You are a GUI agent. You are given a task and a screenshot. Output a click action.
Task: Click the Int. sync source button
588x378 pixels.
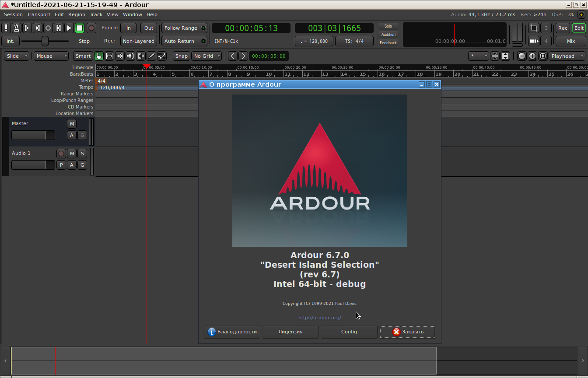click(x=10, y=41)
